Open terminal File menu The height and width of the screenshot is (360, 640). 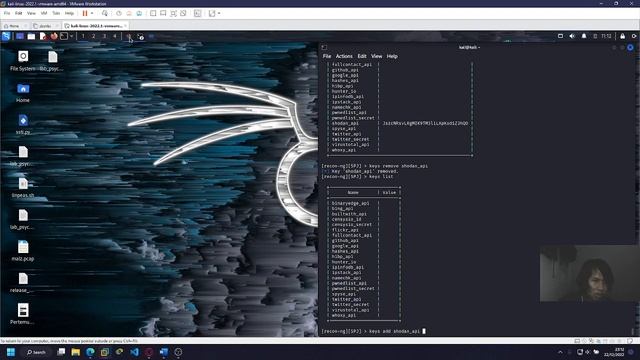click(327, 56)
